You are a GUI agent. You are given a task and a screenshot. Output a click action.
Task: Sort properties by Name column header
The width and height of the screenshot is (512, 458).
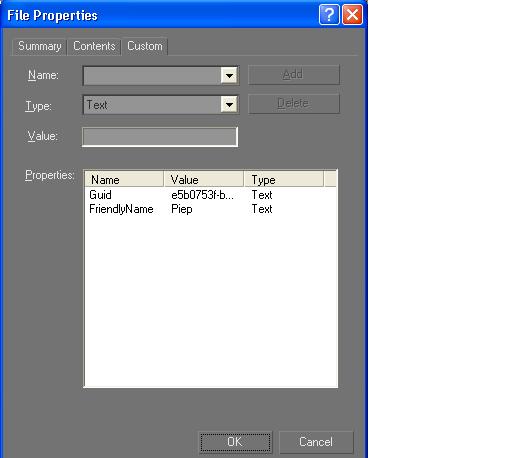[124, 179]
